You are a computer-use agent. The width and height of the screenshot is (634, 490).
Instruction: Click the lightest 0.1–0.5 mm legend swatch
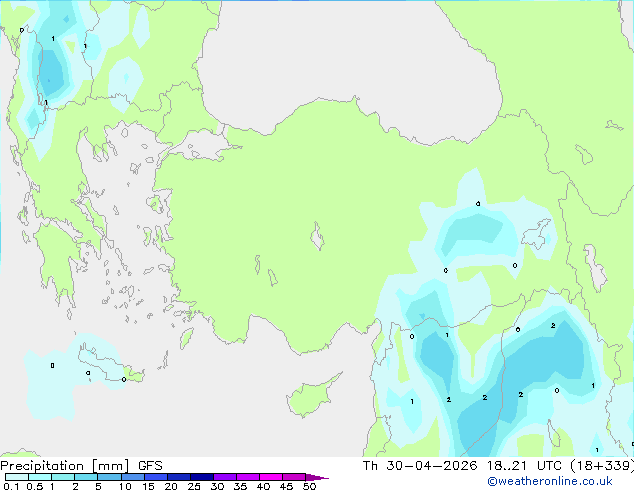[17, 477]
